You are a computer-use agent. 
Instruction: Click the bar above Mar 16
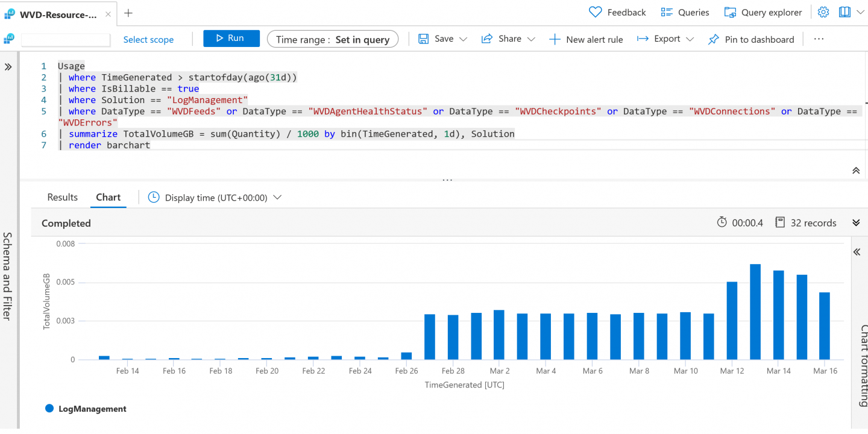pyautogui.click(x=825, y=326)
